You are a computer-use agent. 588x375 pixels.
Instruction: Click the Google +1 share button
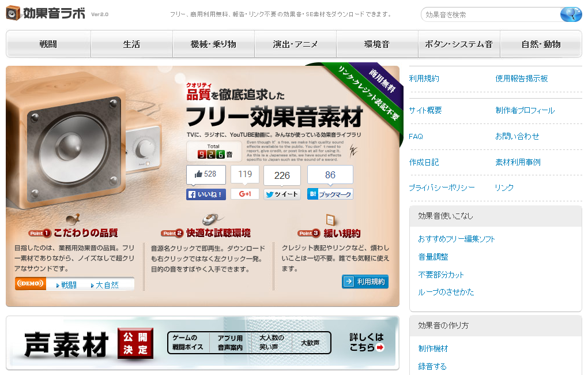pyautogui.click(x=245, y=194)
